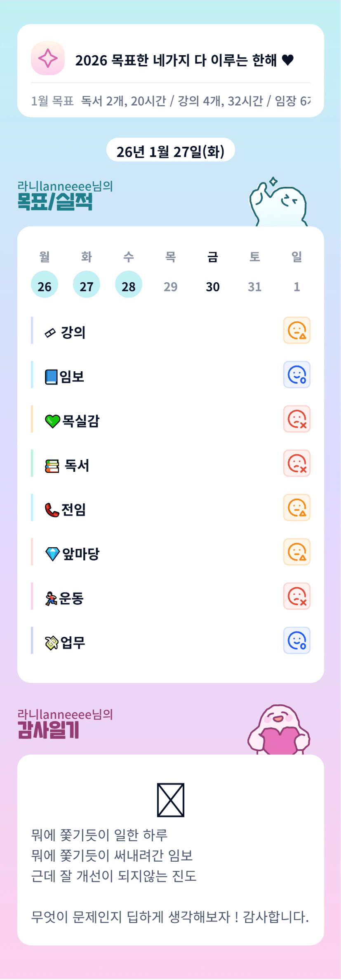Viewport: 341px width, 980px height.
Task: Click the 목실감 red sad face icon
Action: (x=296, y=419)
